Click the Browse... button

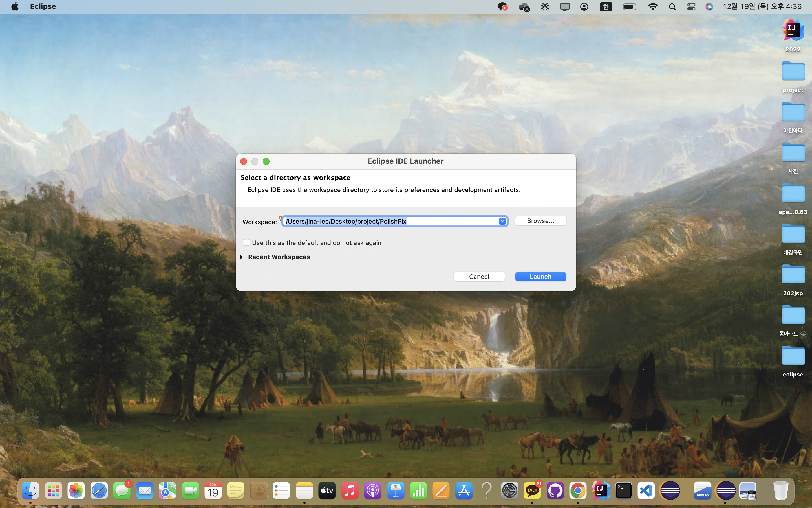tap(540, 221)
